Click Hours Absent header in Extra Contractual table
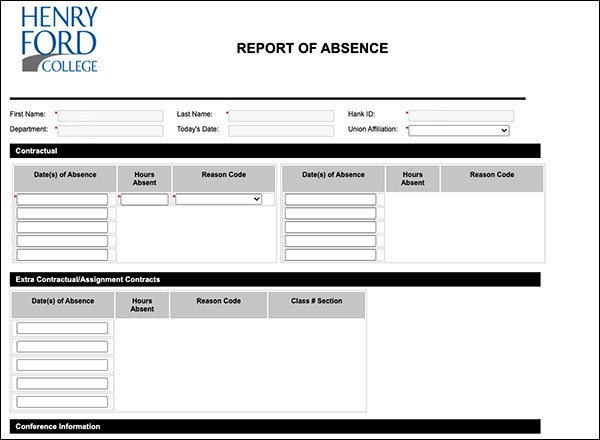This screenshot has width=600, height=440. [x=142, y=305]
